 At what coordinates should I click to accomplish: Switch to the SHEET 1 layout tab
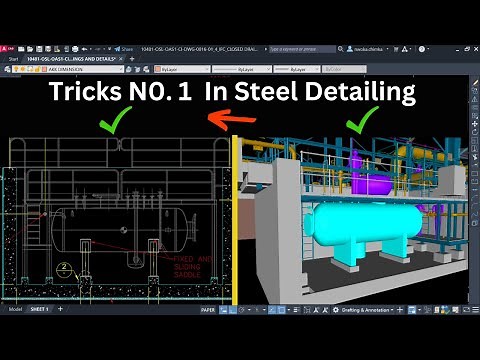point(40,309)
